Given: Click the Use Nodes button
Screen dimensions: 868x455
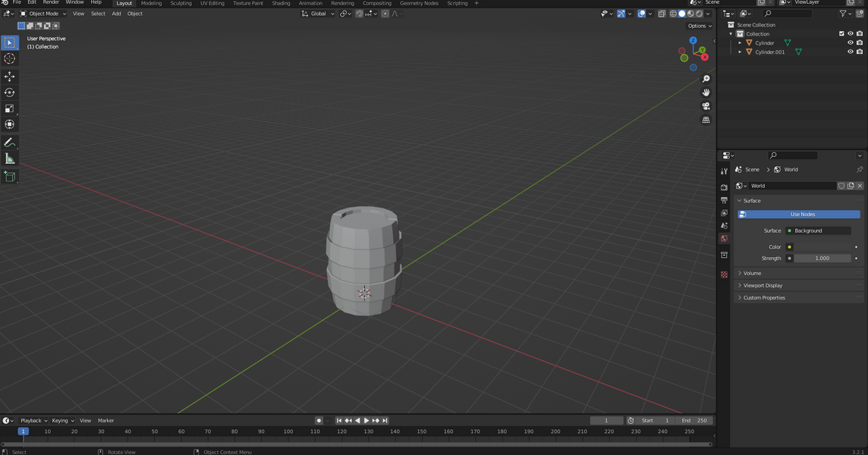Looking at the screenshot, I should [800, 214].
